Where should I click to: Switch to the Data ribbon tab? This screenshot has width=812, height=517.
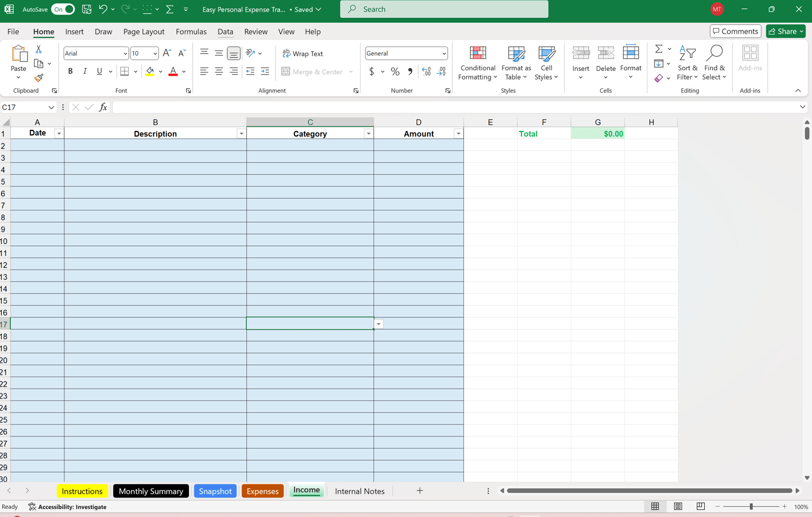click(x=225, y=31)
